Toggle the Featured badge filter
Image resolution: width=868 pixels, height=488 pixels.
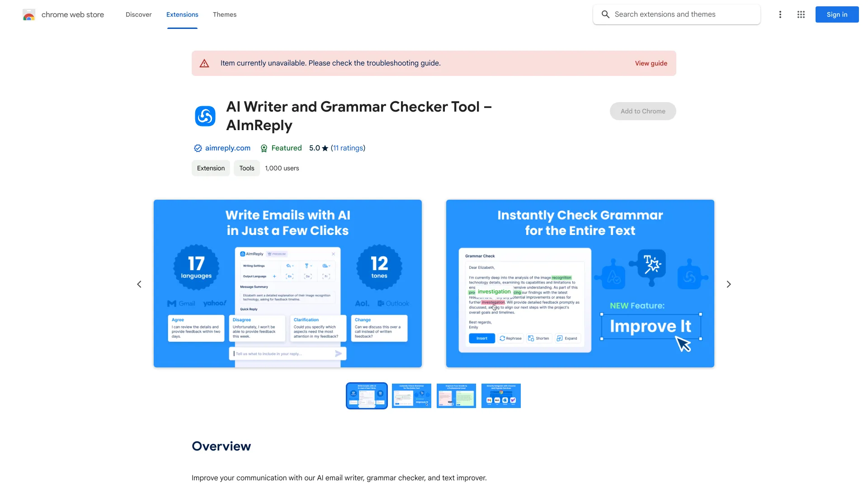(281, 148)
